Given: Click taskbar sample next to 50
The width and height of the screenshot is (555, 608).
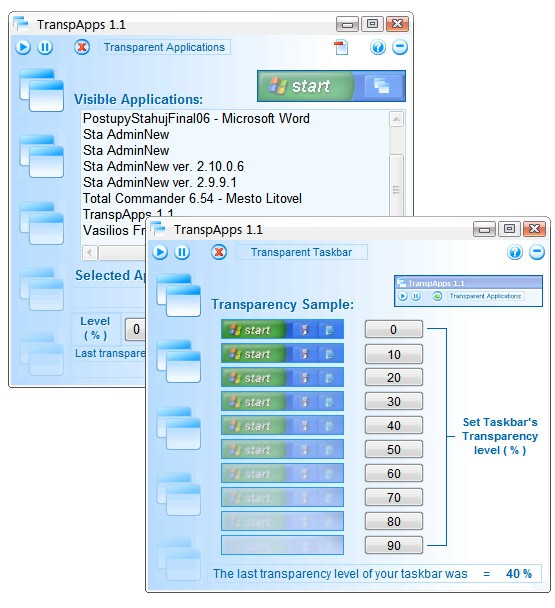Looking at the screenshot, I should (282, 449).
